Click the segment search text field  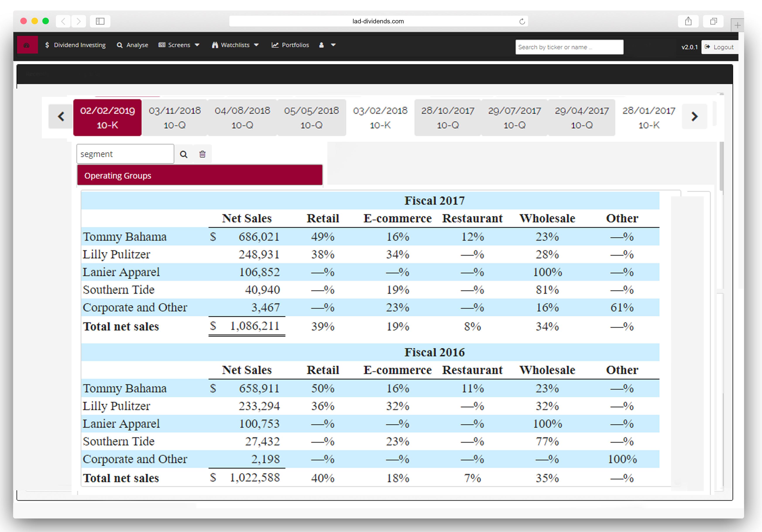tap(125, 154)
